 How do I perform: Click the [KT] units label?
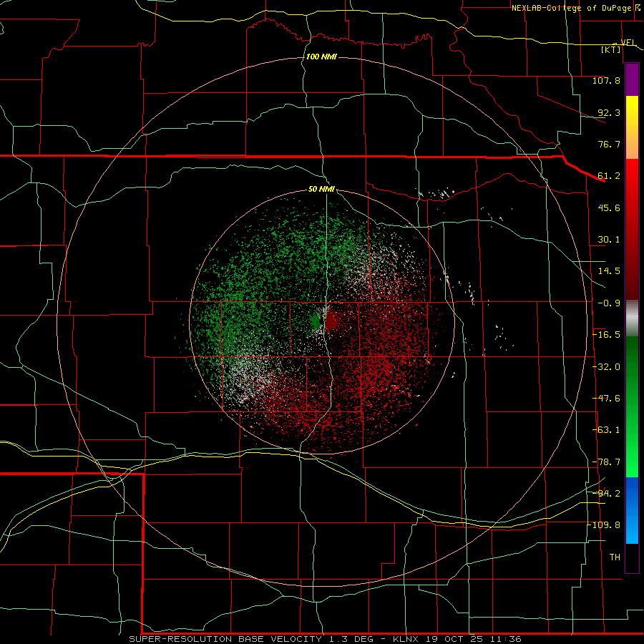(x=611, y=50)
